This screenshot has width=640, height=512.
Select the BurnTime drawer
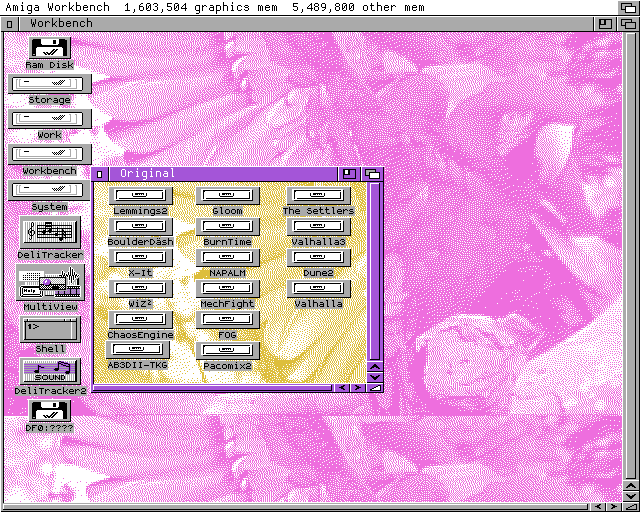(x=227, y=227)
